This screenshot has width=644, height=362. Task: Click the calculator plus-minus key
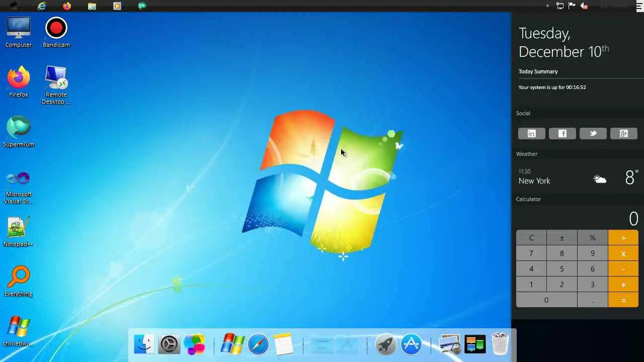tap(562, 238)
